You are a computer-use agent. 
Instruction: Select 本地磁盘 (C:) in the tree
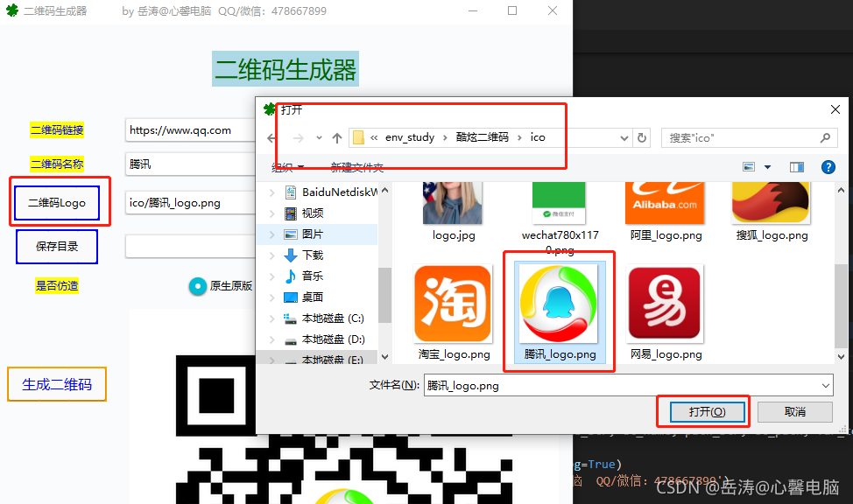(x=324, y=318)
